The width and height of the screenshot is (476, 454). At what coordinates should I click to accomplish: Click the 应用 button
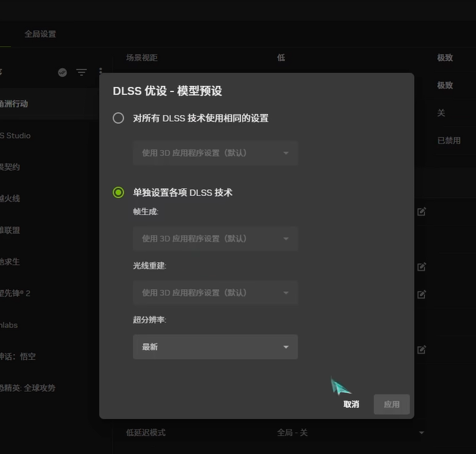pyautogui.click(x=391, y=404)
